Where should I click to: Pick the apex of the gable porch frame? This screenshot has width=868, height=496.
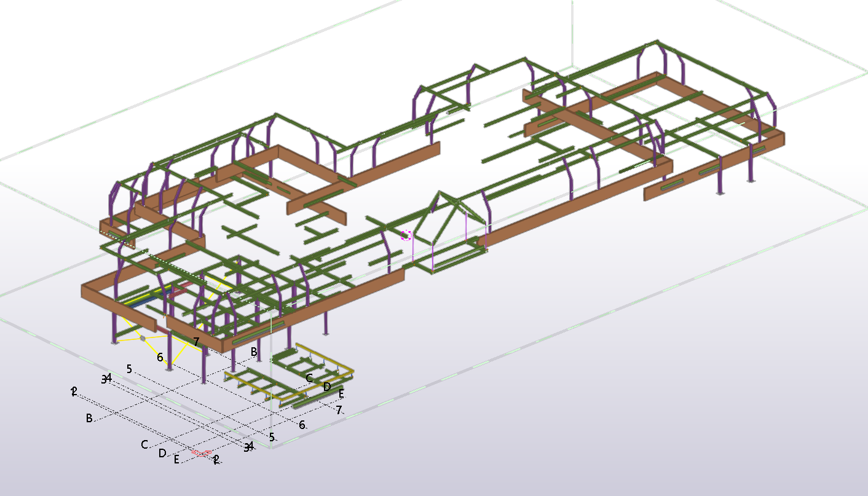click(x=438, y=193)
